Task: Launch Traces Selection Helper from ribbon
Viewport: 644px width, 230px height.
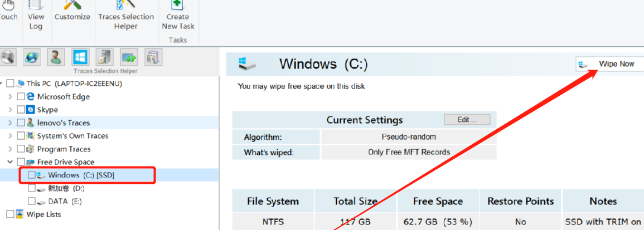Action: [x=125, y=15]
